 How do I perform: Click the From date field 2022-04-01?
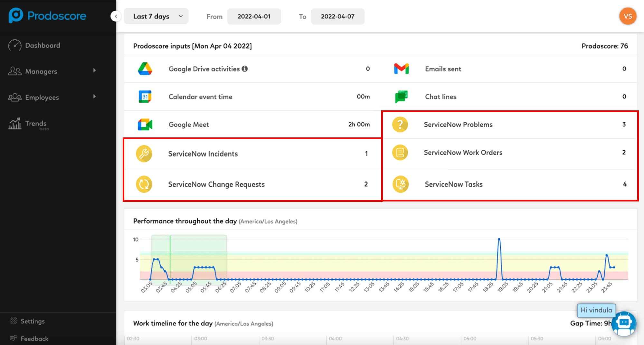[x=254, y=16]
